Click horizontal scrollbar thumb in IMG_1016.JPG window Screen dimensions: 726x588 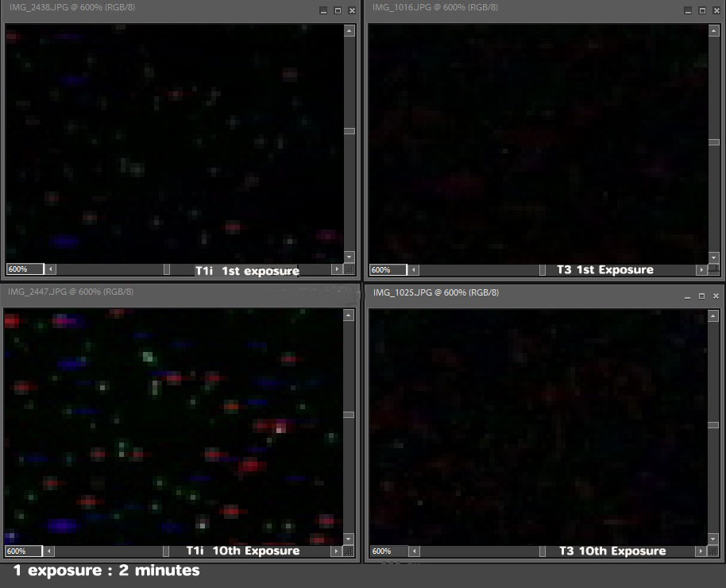click(543, 269)
